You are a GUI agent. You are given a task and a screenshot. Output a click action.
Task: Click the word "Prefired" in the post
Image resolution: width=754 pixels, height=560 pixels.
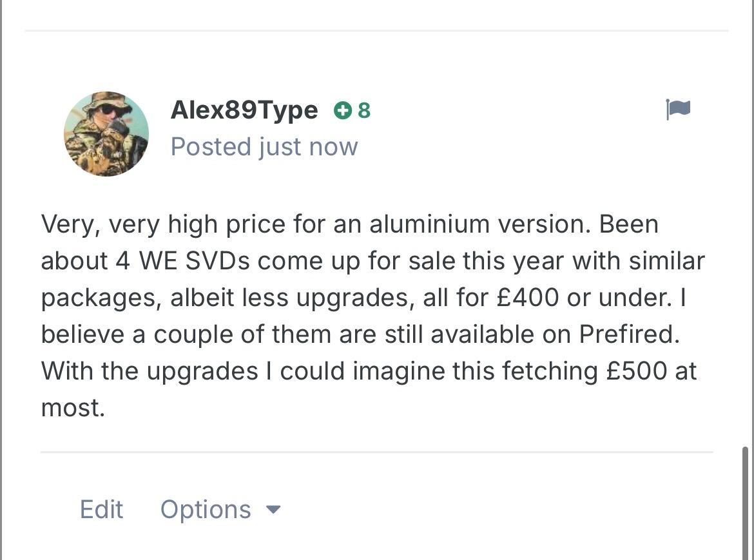tap(627, 334)
